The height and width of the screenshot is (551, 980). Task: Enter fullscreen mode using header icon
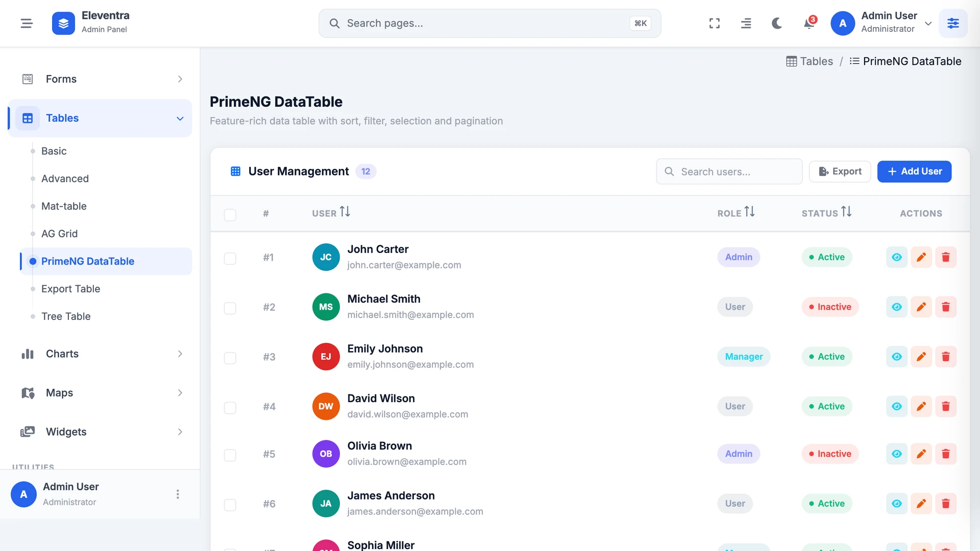coord(715,23)
